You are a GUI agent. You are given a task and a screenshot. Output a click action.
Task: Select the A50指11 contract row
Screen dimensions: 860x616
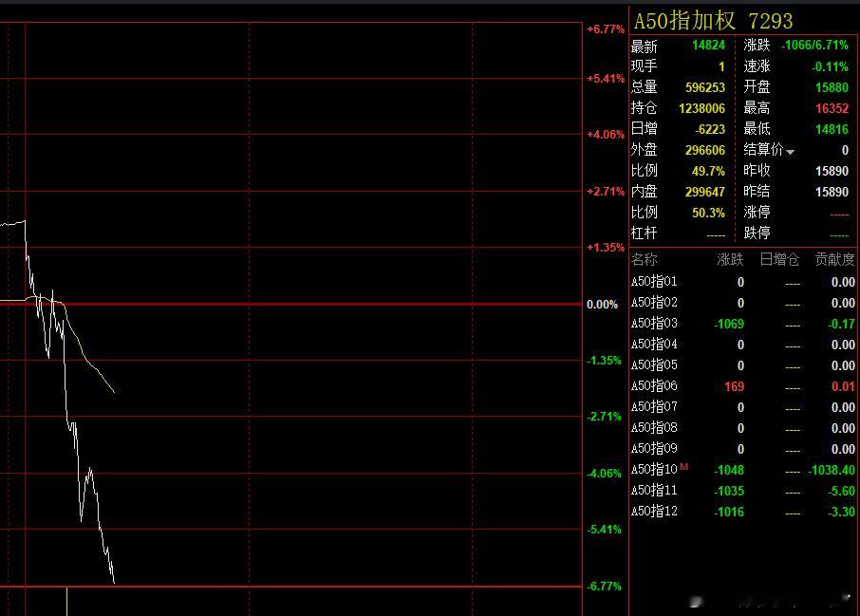742,491
